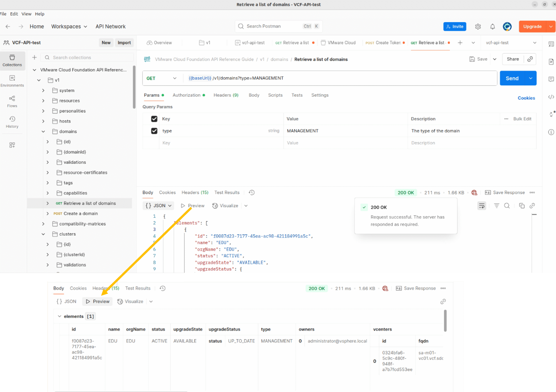This screenshot has width=556, height=392.
Task: Open the settings gear icon
Action: pyautogui.click(x=478, y=27)
